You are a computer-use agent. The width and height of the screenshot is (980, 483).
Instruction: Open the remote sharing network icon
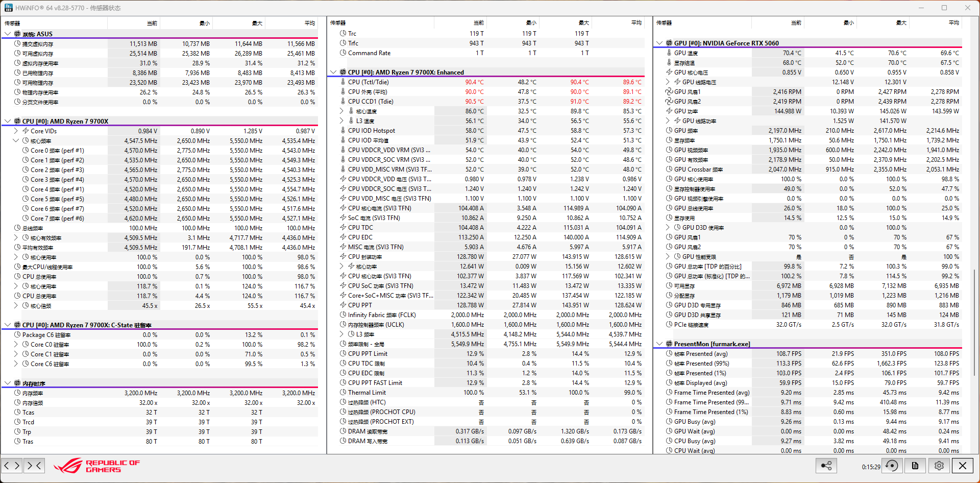point(826,466)
